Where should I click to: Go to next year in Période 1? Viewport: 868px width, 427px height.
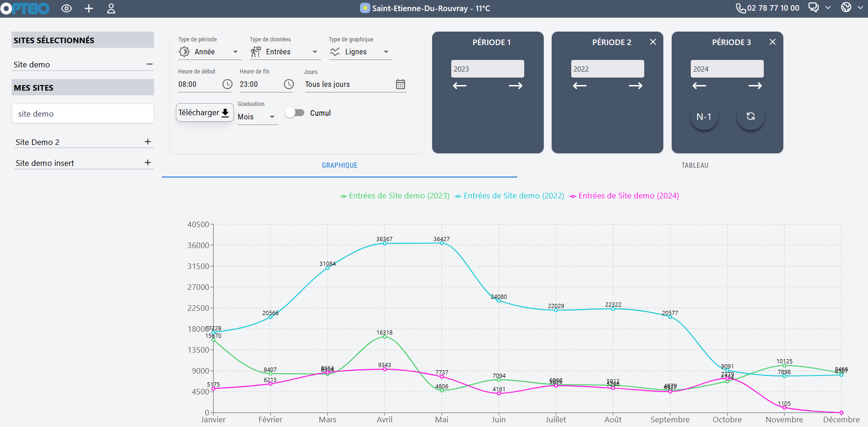coord(515,86)
